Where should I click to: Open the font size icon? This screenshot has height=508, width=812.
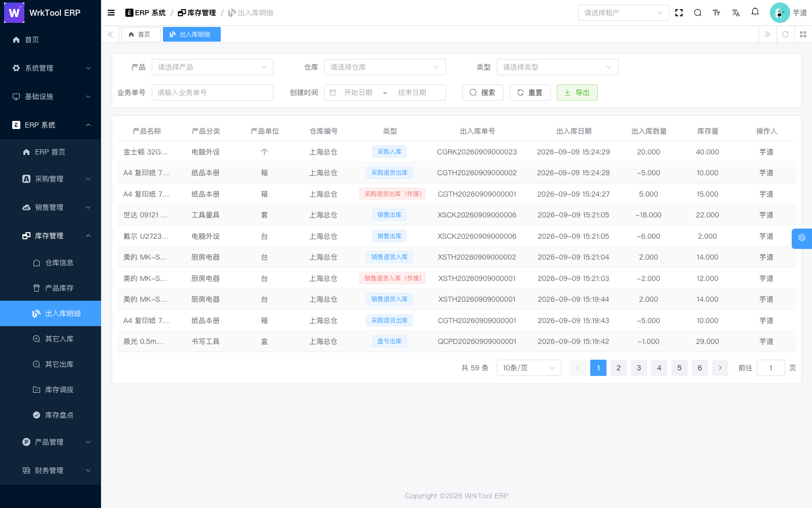click(717, 13)
